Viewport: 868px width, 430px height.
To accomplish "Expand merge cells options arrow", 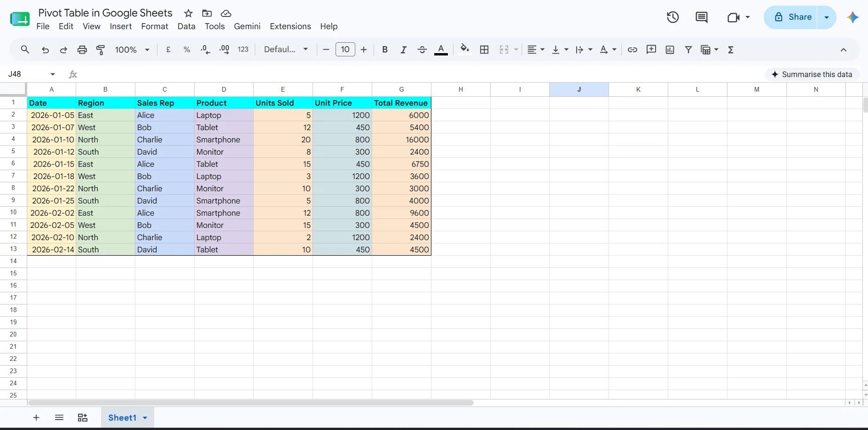I will 516,50.
